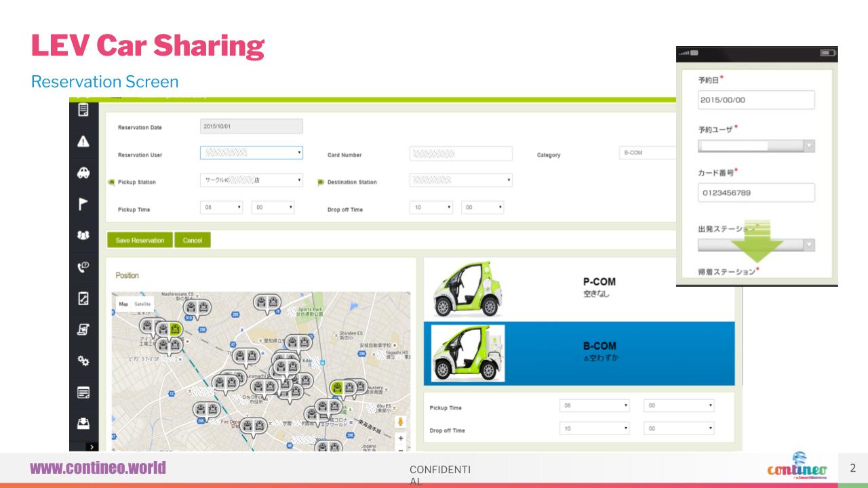Open the Destination Station dropdown
Viewport: 868px width, 488px height.
tap(461, 181)
